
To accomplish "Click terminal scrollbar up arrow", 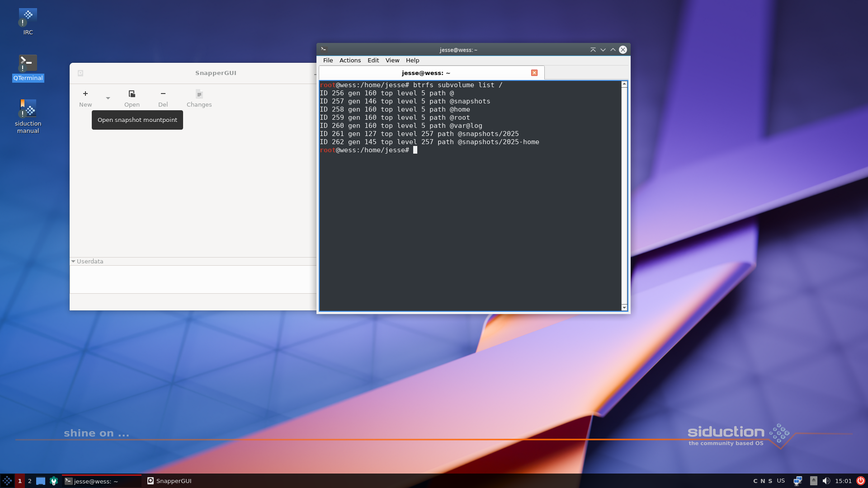I will click(x=624, y=84).
